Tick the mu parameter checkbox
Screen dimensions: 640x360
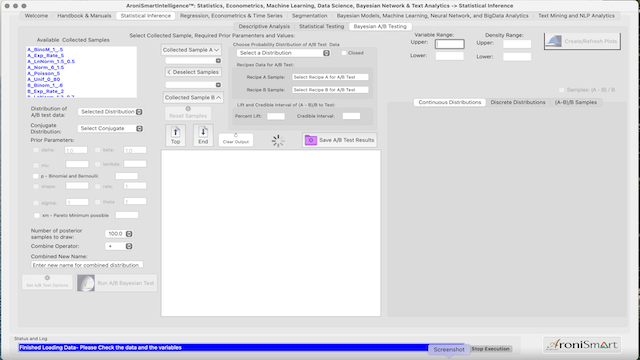tap(36, 165)
